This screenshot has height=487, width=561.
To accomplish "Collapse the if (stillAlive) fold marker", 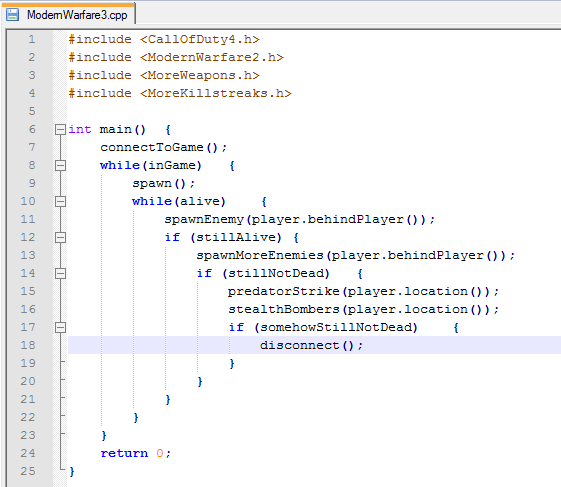I will (x=60, y=237).
